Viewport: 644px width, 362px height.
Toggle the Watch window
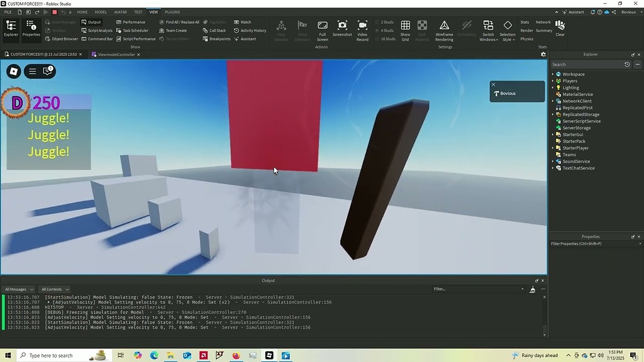tap(243, 21)
